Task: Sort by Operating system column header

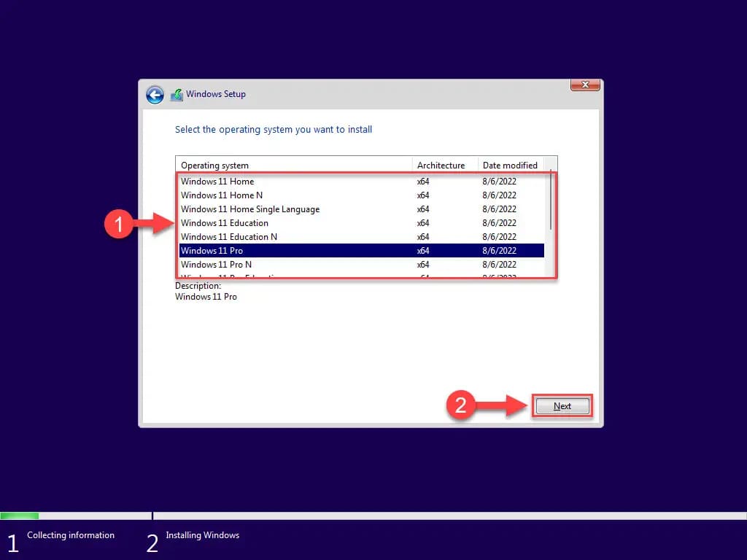Action: [x=293, y=166]
